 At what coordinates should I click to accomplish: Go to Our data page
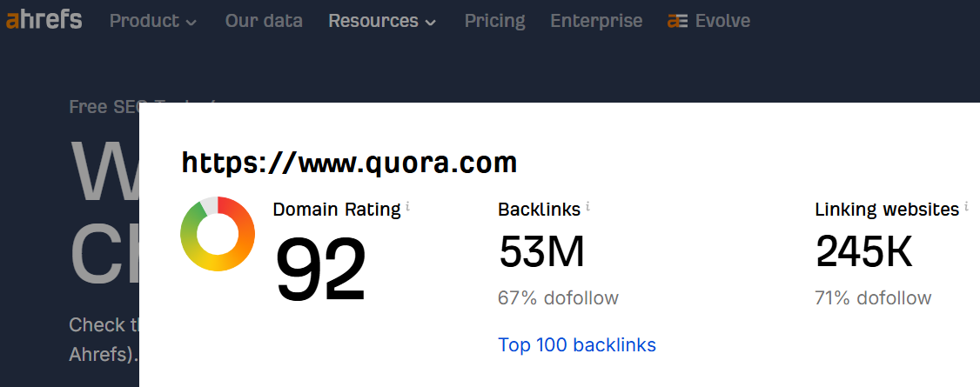point(264,21)
